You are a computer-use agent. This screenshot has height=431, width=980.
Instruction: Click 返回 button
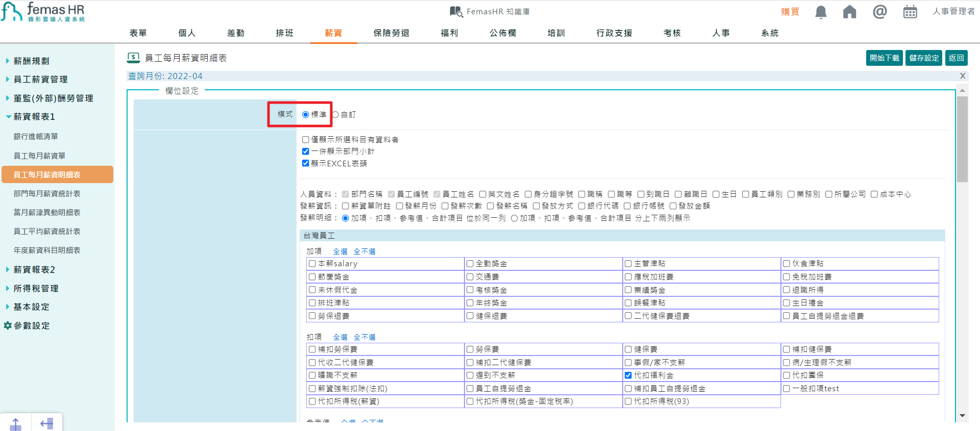pos(956,58)
